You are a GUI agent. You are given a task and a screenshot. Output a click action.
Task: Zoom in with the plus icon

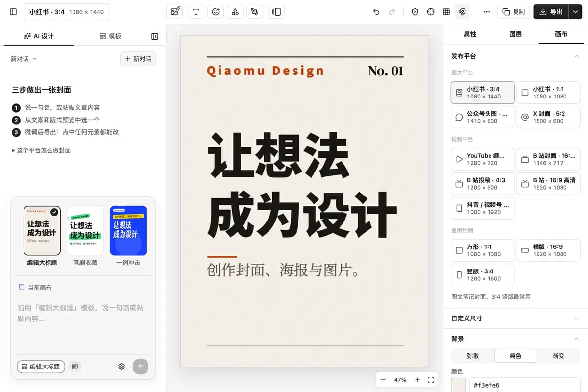tap(417, 380)
